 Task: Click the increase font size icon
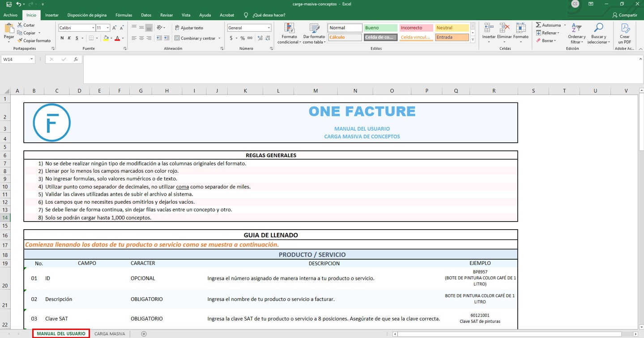(115, 28)
